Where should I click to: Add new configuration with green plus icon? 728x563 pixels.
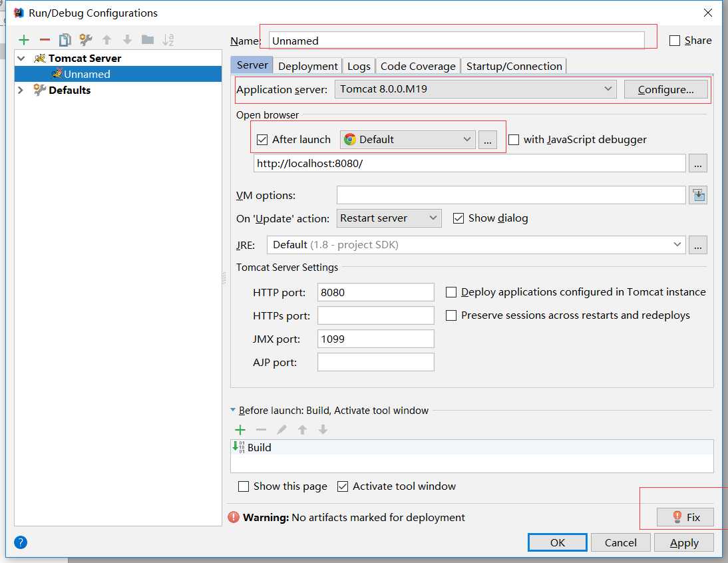(24, 40)
